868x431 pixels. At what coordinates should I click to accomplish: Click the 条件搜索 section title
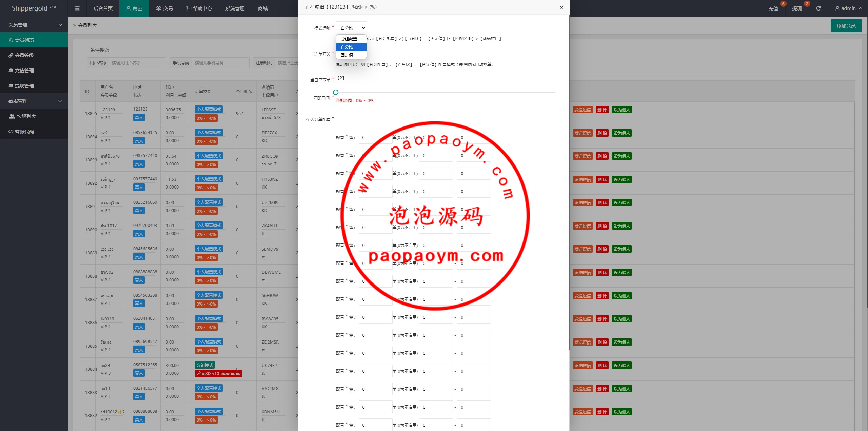click(100, 50)
